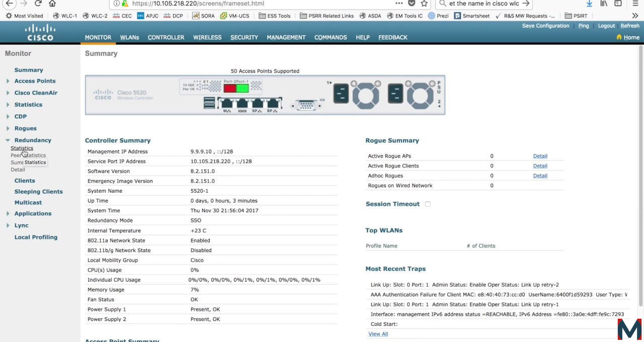Open the FEEDBACK menu

coord(393,37)
